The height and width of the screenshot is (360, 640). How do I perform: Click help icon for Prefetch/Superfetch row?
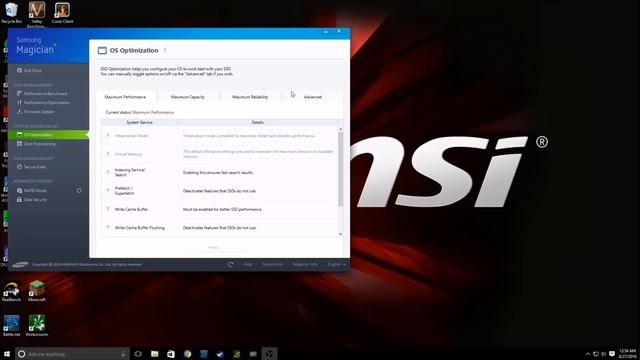point(108,191)
